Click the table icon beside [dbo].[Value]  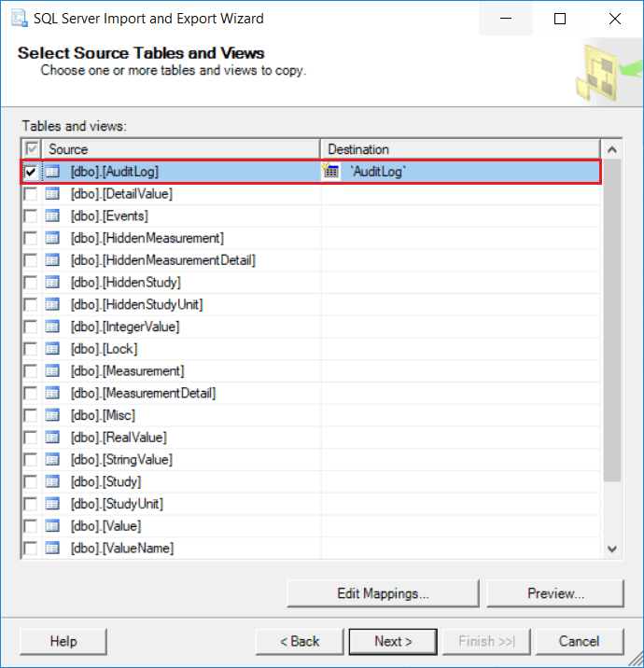pos(52,526)
